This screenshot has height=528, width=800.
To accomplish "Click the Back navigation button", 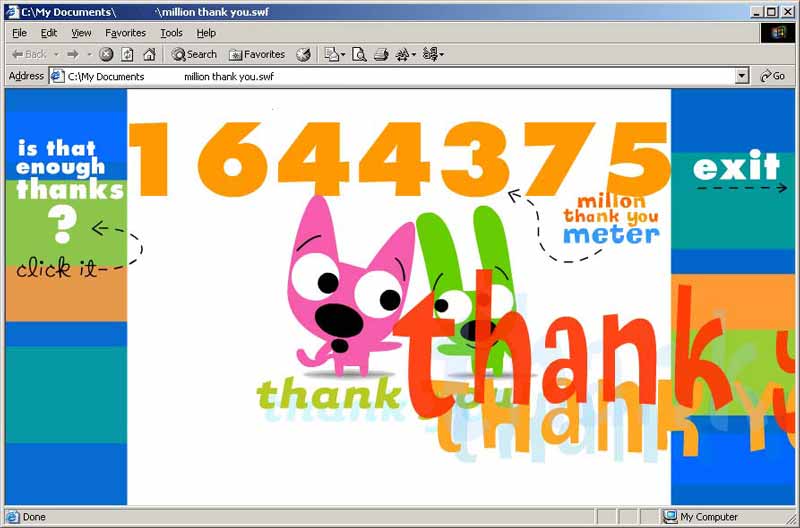I will pyautogui.click(x=29, y=54).
